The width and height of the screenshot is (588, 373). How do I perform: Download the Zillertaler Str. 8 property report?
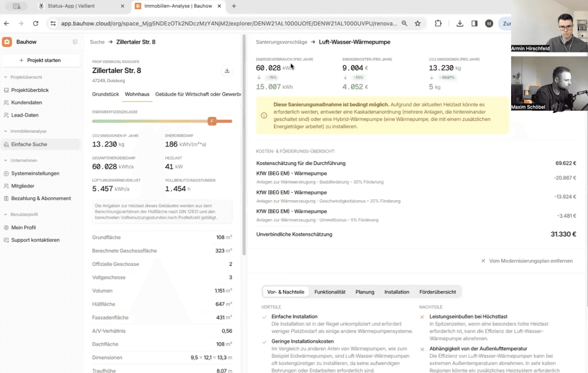point(227,71)
